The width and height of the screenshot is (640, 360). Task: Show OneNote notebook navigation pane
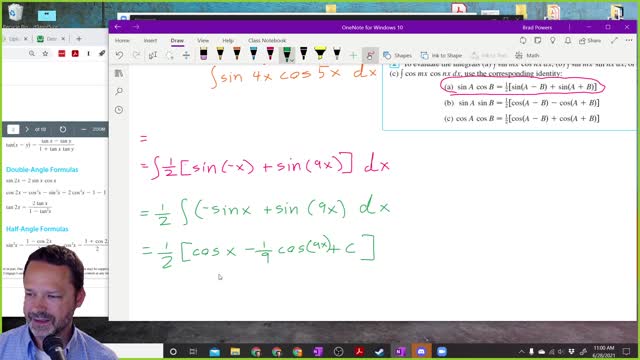119,73
